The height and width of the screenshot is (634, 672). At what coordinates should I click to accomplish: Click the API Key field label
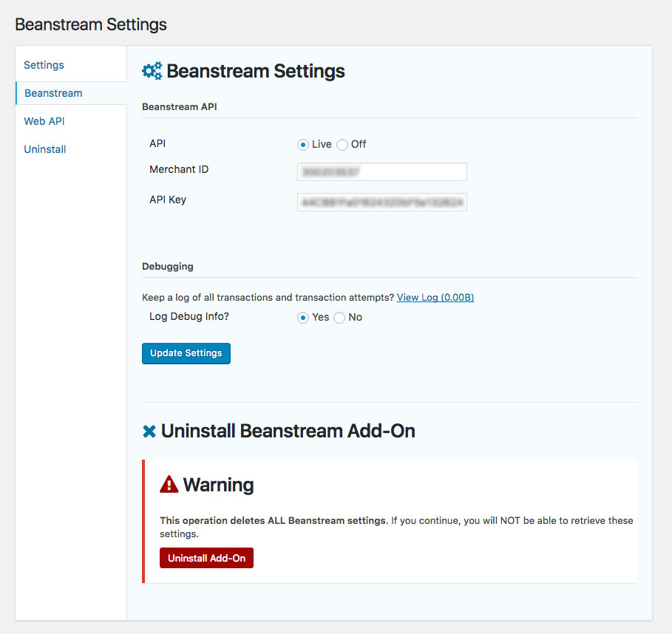pyautogui.click(x=168, y=200)
